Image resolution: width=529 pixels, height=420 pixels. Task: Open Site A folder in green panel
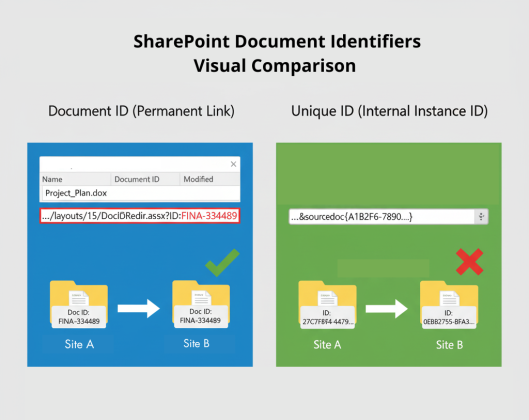tap(327, 304)
